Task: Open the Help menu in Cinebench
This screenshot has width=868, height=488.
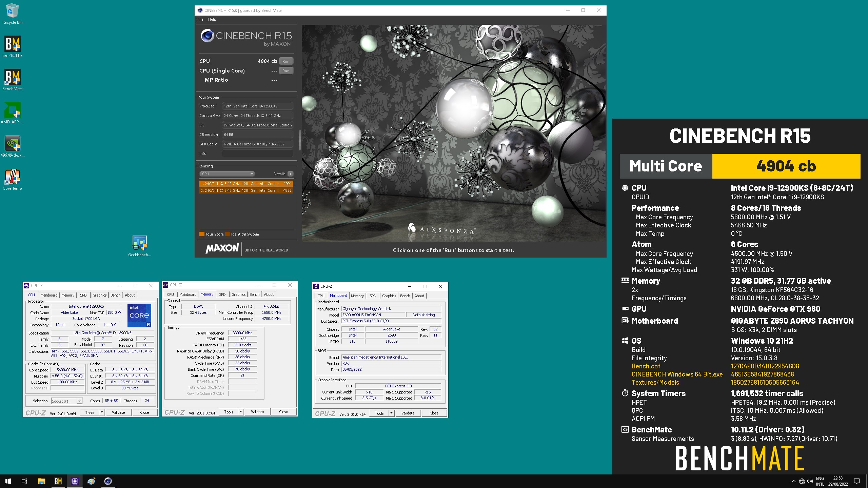Action: [x=212, y=19]
